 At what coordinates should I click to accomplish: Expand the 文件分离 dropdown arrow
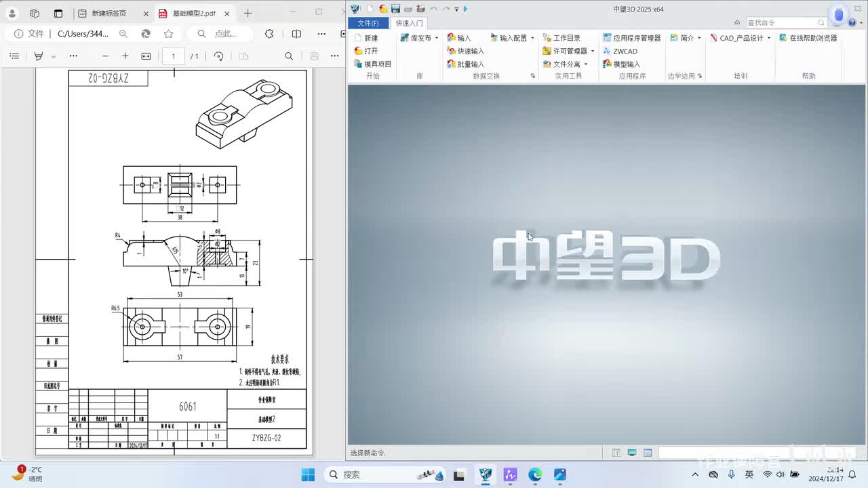[x=586, y=64]
